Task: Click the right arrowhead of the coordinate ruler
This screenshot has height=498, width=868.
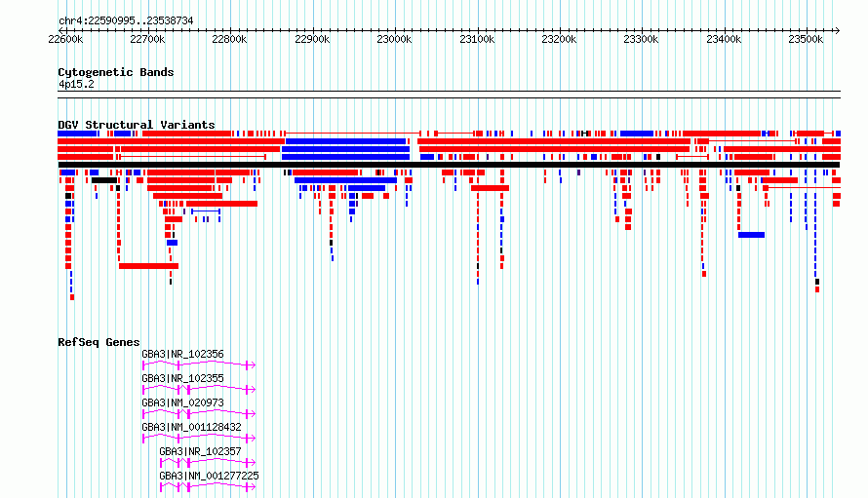Action: tap(837, 30)
